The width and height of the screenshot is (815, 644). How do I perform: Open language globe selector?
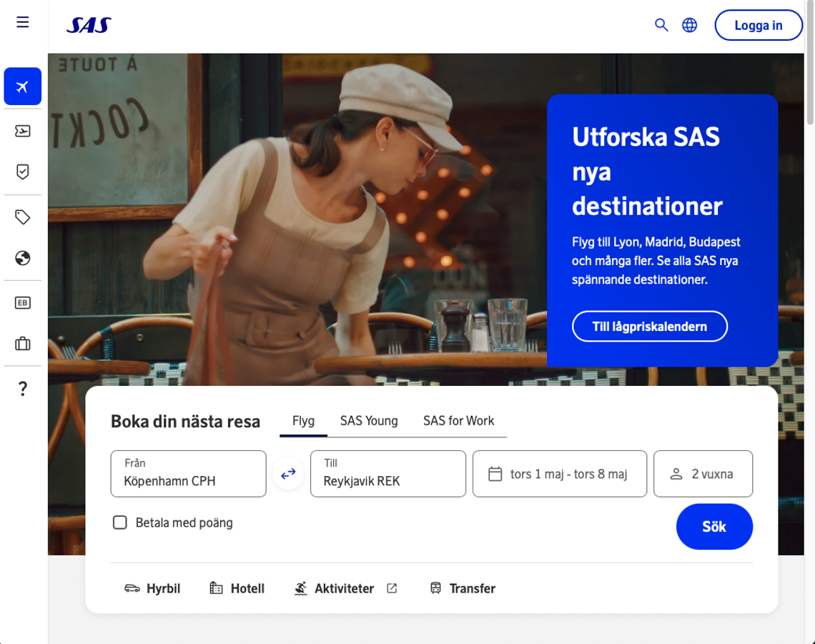690,25
